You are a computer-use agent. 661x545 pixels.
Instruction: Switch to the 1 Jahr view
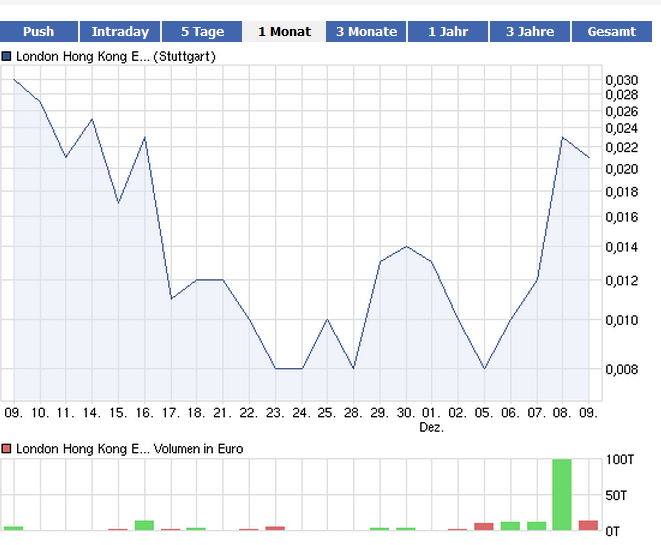[448, 31]
